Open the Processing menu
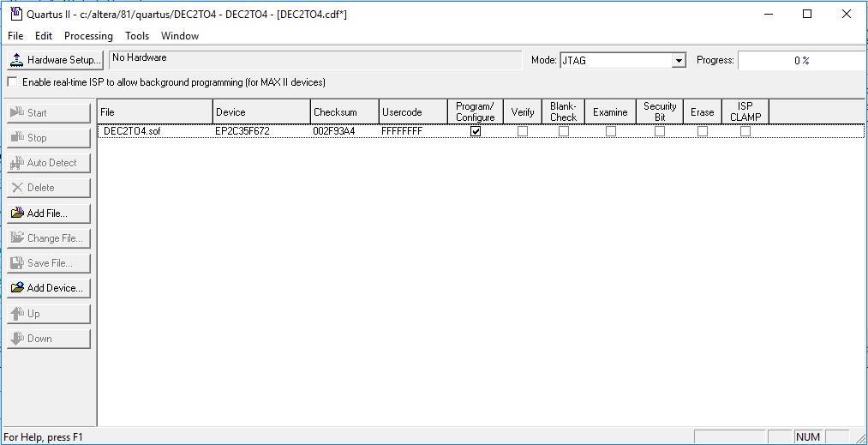Viewport: 868px width, 445px height. (88, 35)
